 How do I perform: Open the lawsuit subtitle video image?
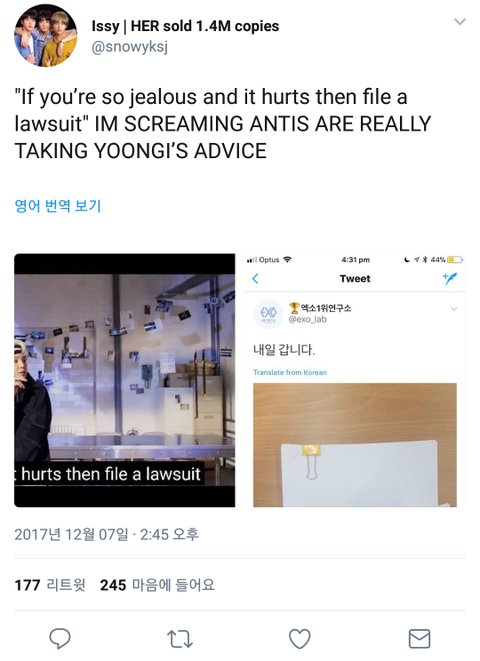tap(125, 380)
